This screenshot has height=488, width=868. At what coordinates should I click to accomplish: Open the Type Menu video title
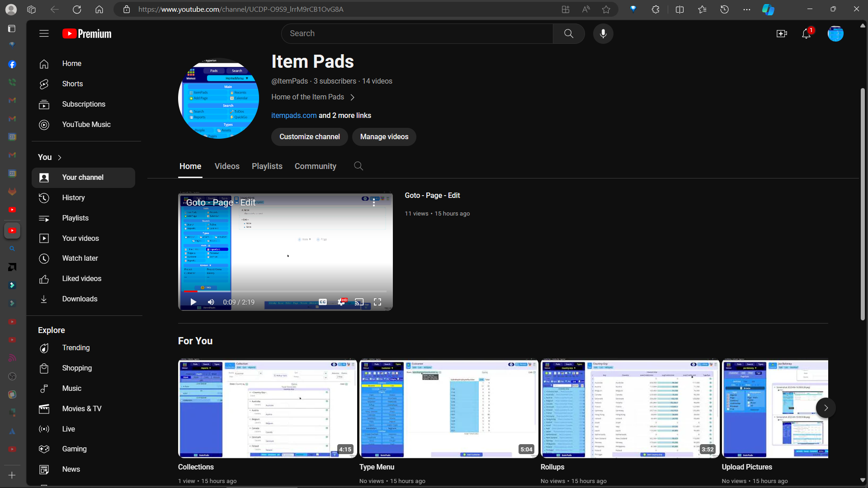377,467
